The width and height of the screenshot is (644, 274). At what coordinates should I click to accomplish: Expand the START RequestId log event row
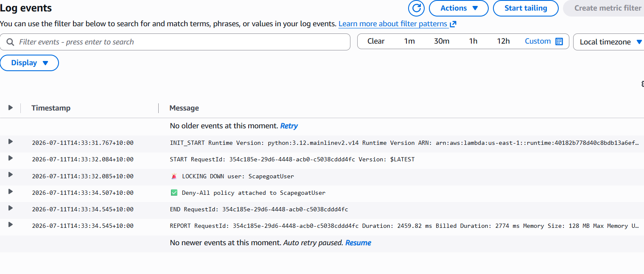click(11, 158)
